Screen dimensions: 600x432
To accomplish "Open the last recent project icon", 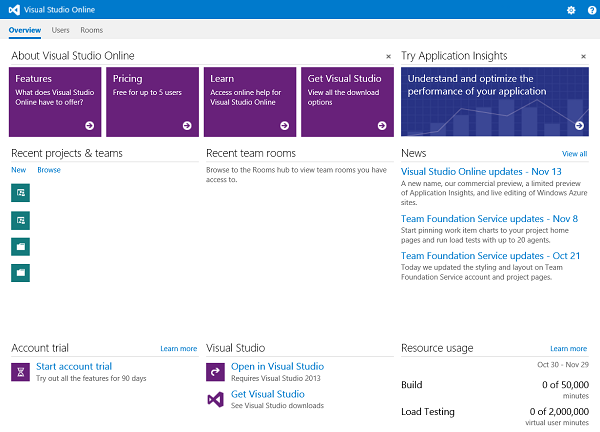I will pos(21,272).
